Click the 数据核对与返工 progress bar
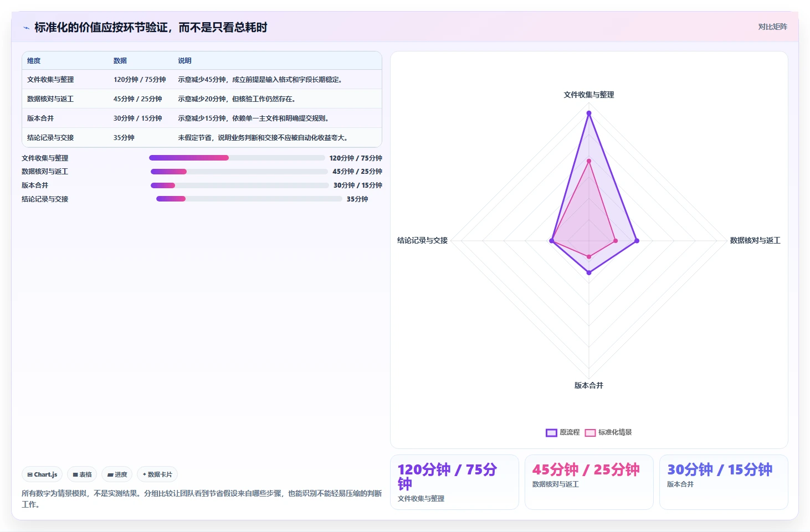The image size is (810, 532). tap(239, 172)
